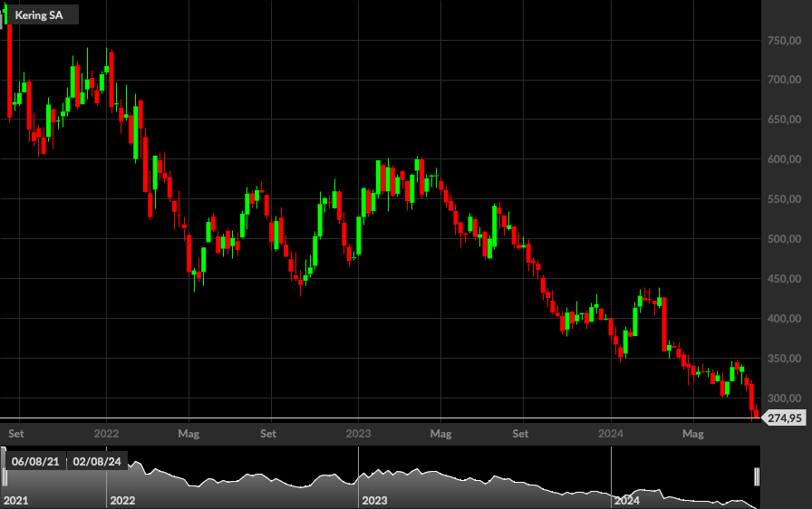812x509 pixels.
Task: Click the 06/08/21 start date field
Action: (x=35, y=461)
